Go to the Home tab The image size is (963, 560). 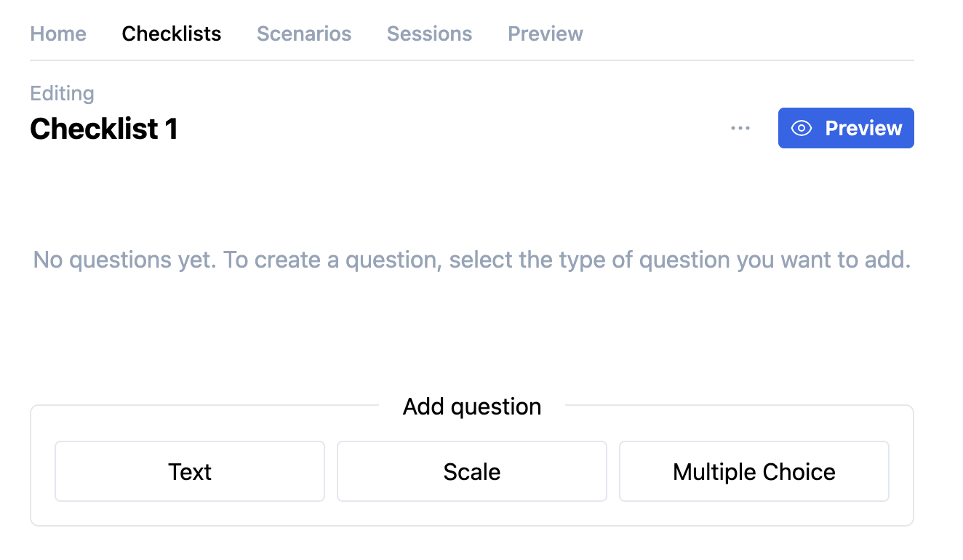coord(58,33)
